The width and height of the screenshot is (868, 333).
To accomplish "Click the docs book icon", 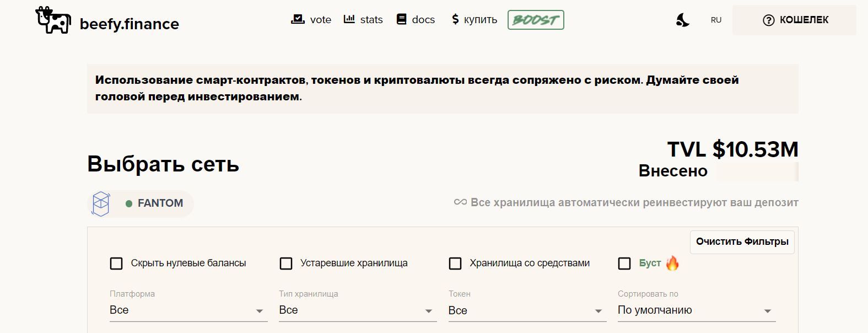I will (401, 19).
